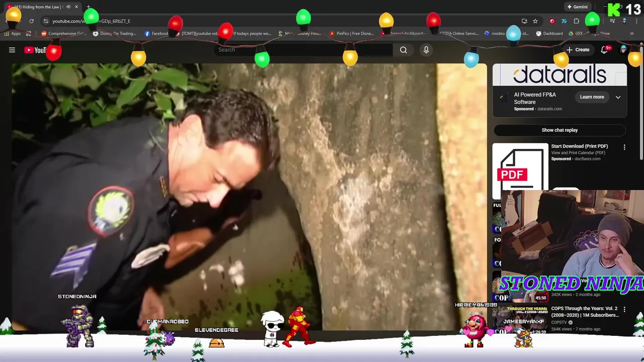Open Gemini in Chrome
This screenshot has width=644, height=362.
click(577, 7)
